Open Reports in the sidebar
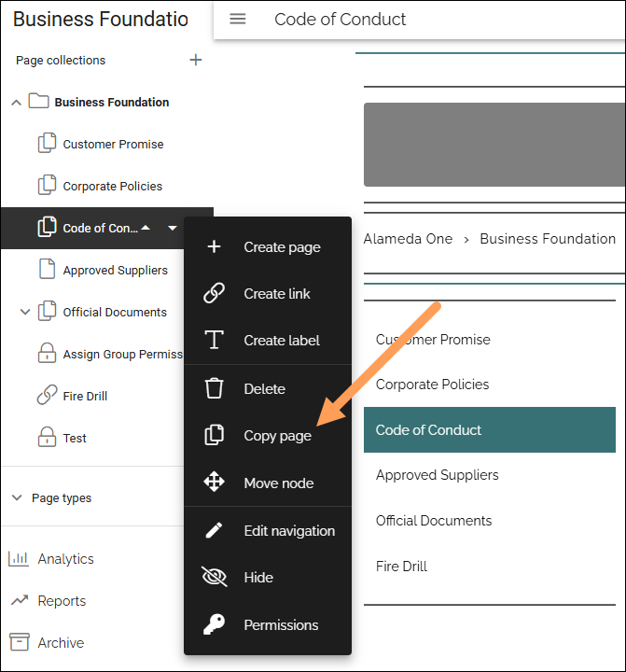Viewport: 626px width, 672px height. 62,600
